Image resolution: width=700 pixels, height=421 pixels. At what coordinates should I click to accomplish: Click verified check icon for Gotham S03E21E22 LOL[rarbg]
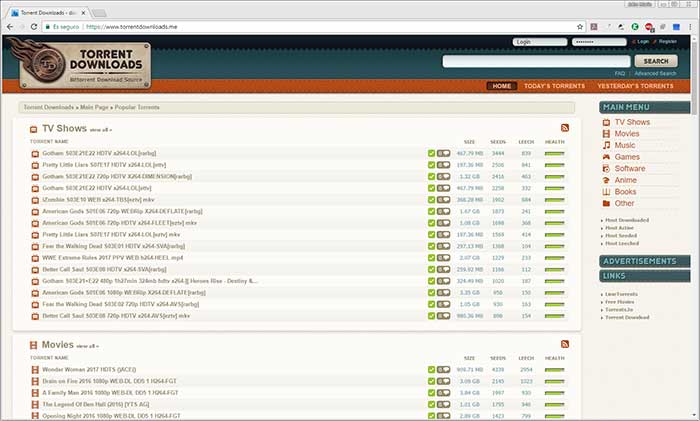click(431, 153)
